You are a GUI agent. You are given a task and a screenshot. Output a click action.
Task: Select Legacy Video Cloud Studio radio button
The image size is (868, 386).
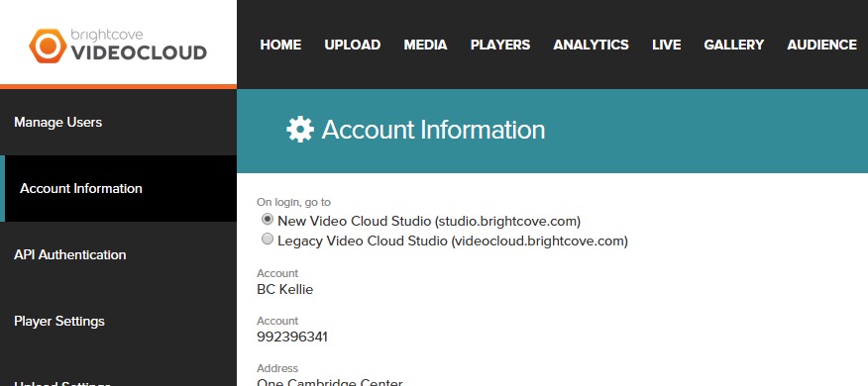[x=268, y=239]
